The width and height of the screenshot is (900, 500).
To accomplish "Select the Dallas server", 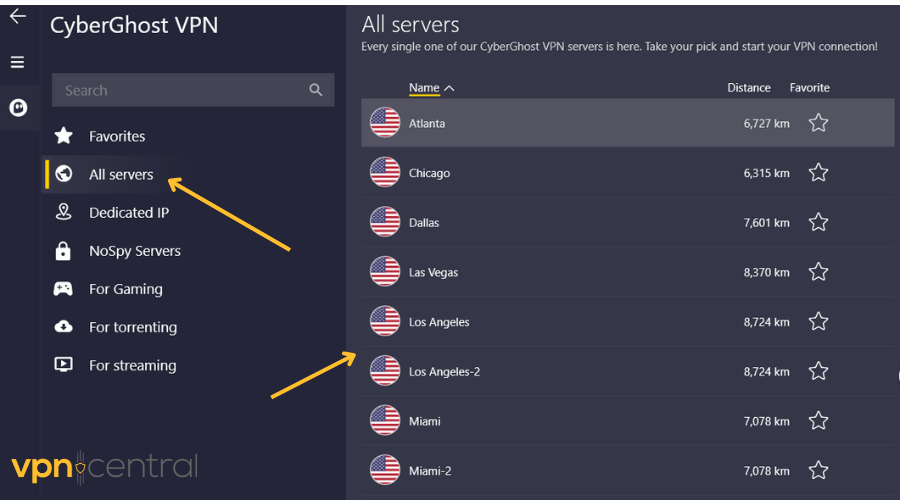I will (627, 222).
